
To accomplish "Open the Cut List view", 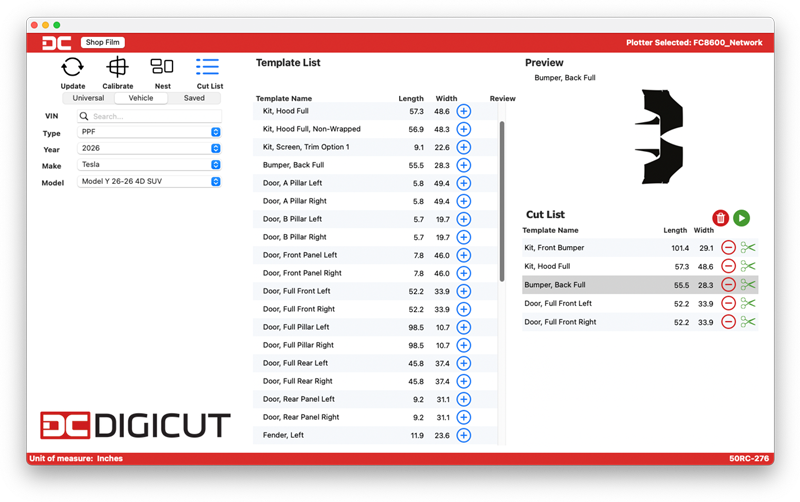I will pyautogui.click(x=208, y=67).
